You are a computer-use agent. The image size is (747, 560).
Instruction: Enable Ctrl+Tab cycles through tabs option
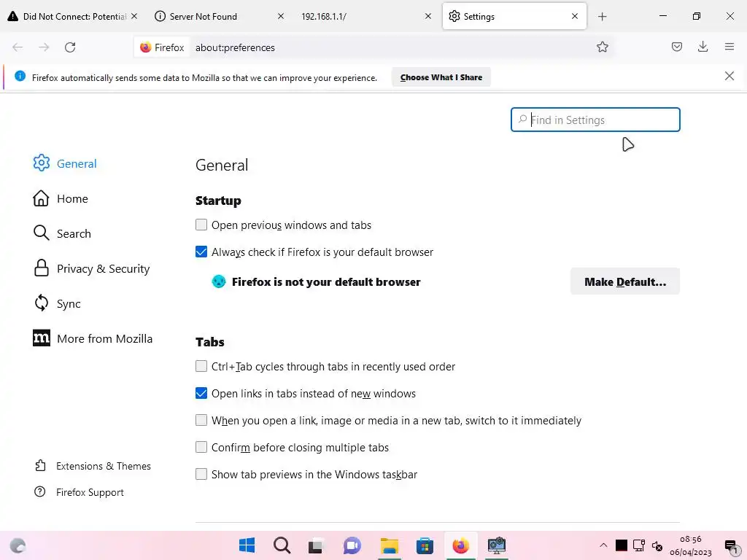tap(201, 366)
